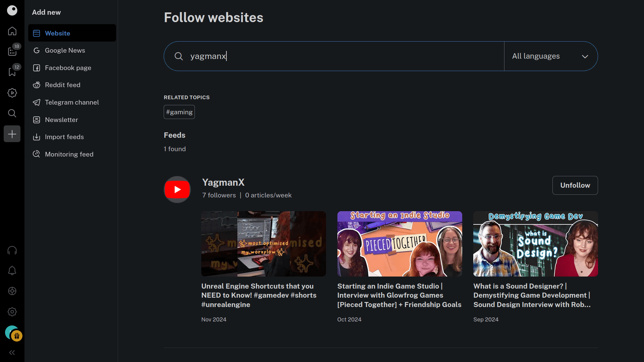Open the search icon in left rail
This screenshot has width=644, height=362.
(12, 113)
